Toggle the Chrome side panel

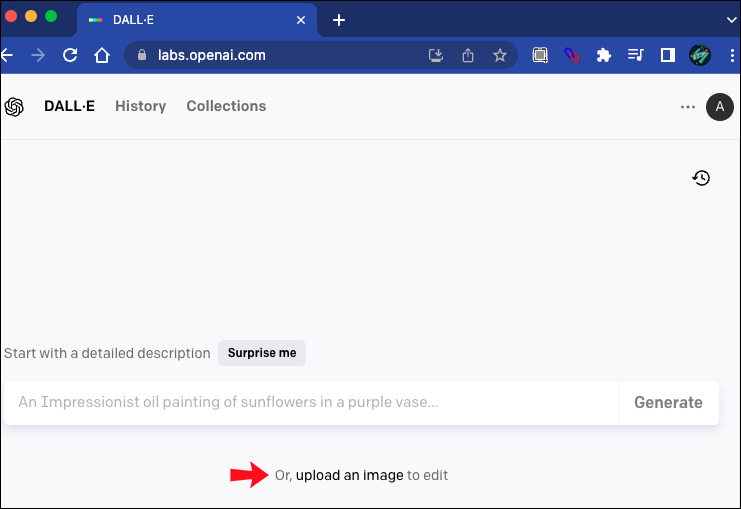(668, 56)
